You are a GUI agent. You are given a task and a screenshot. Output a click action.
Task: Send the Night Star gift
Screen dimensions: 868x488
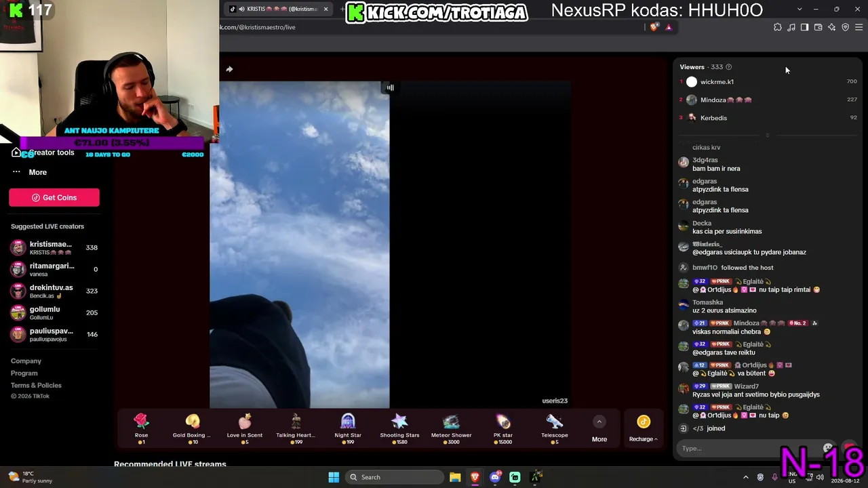coord(348,429)
